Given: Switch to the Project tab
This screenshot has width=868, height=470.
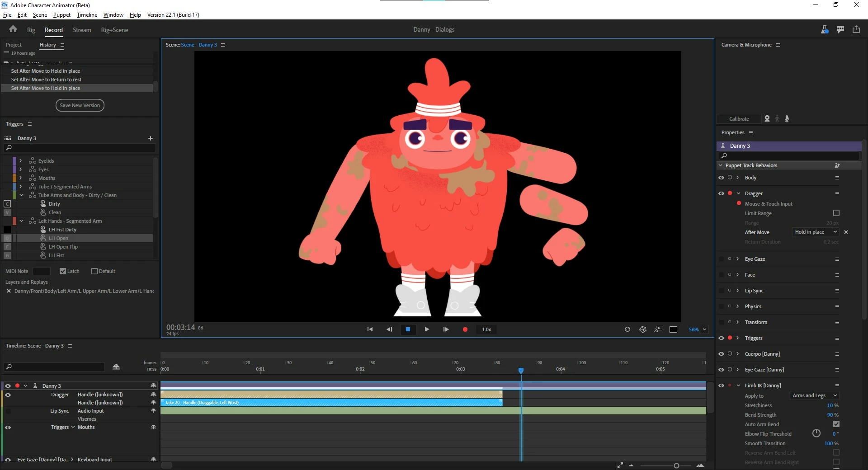Looking at the screenshot, I should 14,45.
